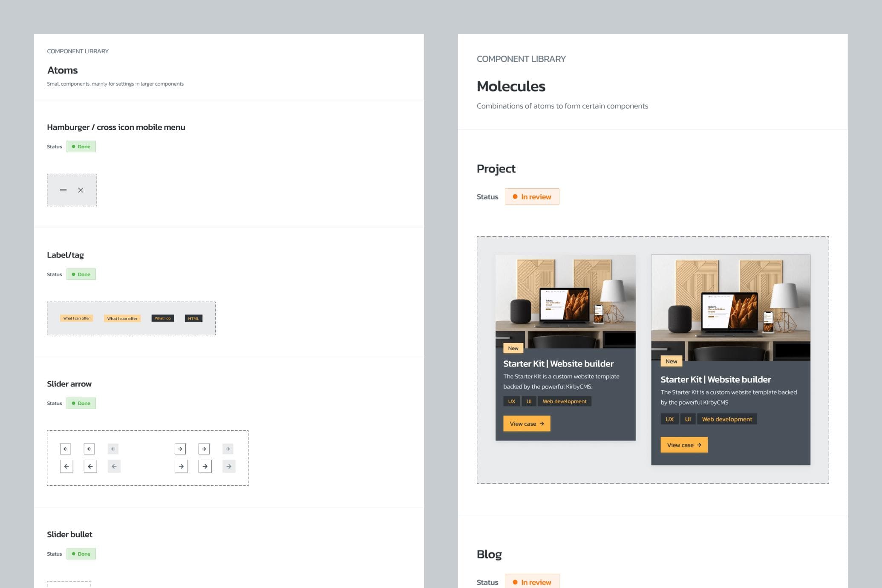Click the cross close menu icon
The width and height of the screenshot is (882, 588).
[x=81, y=190]
